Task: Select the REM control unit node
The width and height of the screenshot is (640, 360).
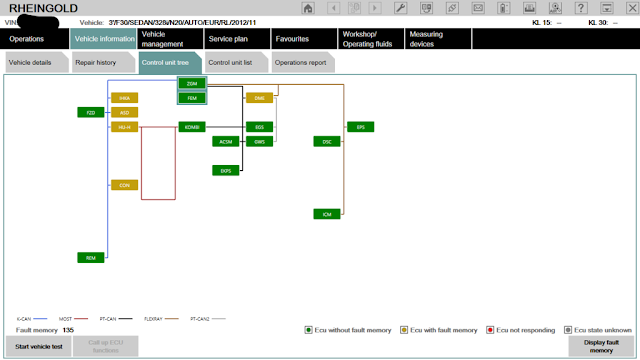Action: point(91,258)
